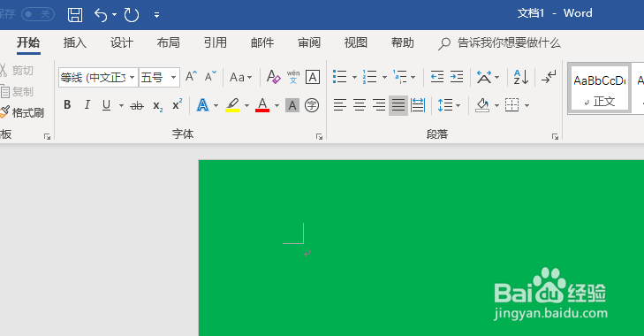This screenshot has width=644, height=336.
Task: Click the Numbering list icon
Action: point(369,77)
